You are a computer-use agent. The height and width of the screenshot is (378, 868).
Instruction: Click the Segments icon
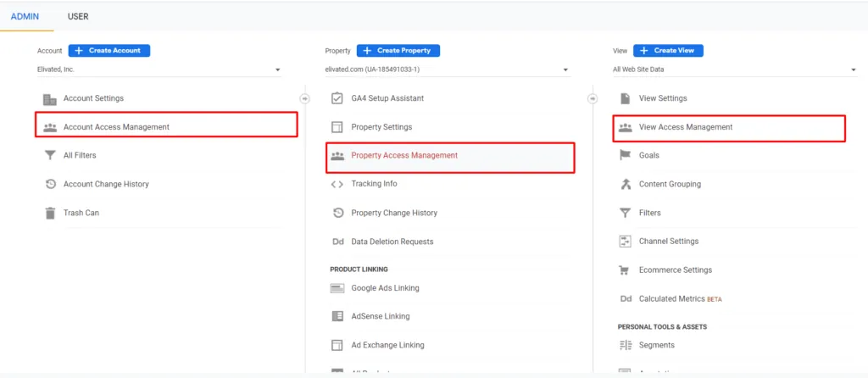coord(625,345)
